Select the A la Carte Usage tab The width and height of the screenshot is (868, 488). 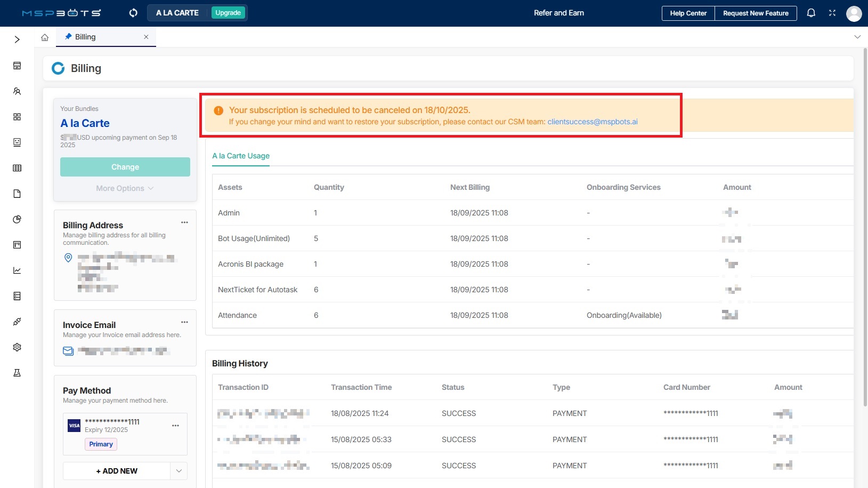pyautogui.click(x=241, y=156)
